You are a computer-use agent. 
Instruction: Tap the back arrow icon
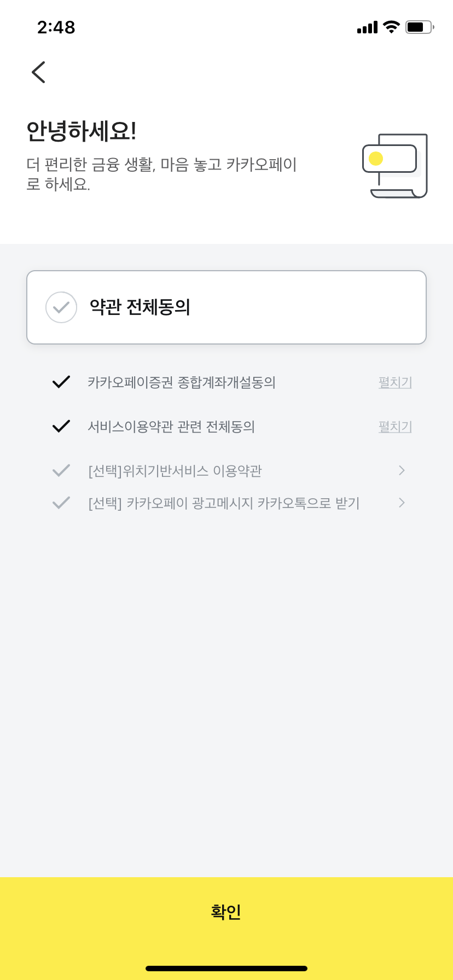coord(38,72)
